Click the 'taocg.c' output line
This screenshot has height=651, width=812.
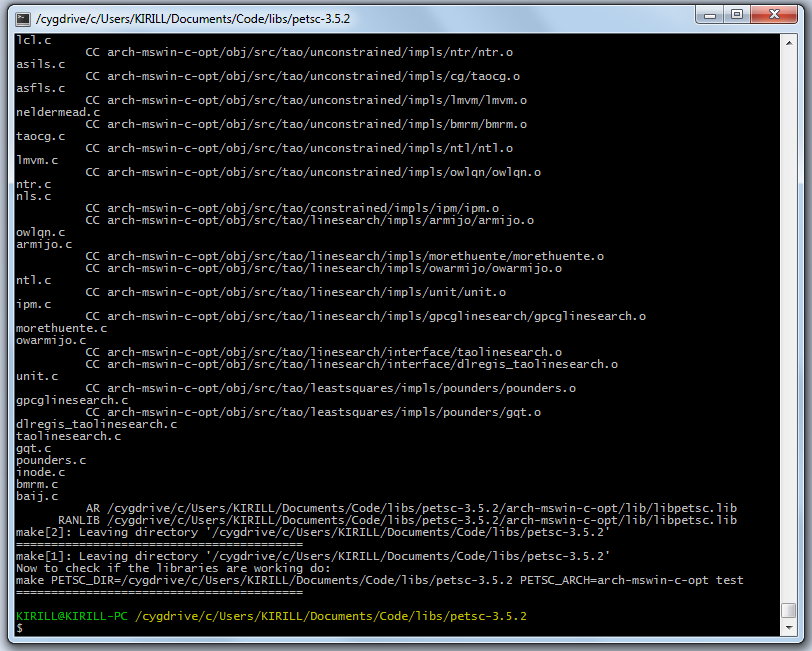click(40, 136)
